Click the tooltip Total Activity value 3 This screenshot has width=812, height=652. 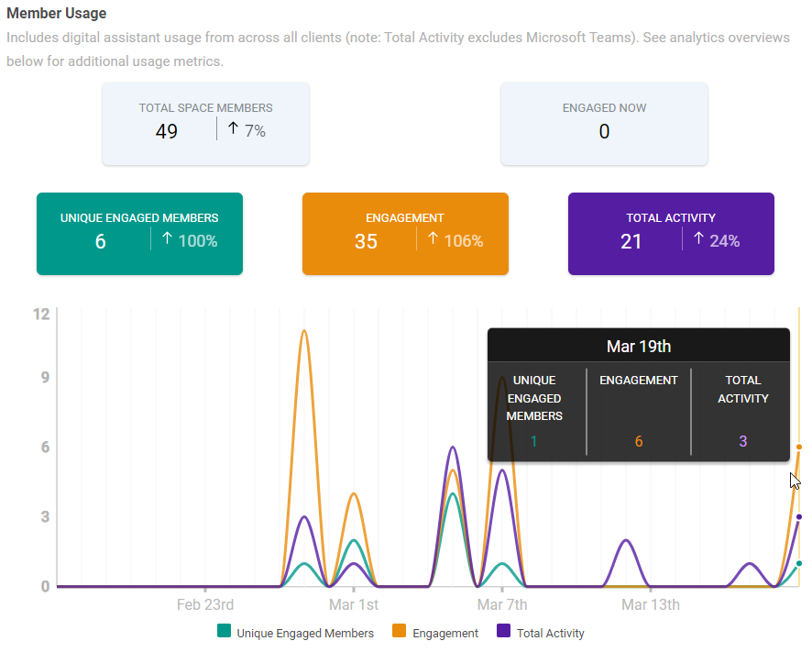pyautogui.click(x=742, y=441)
